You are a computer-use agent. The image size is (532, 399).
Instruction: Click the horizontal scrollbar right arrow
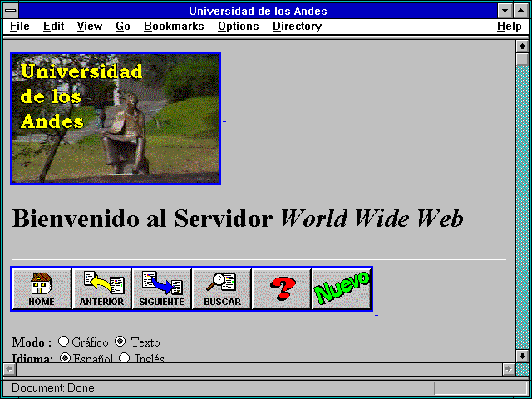click(x=508, y=369)
